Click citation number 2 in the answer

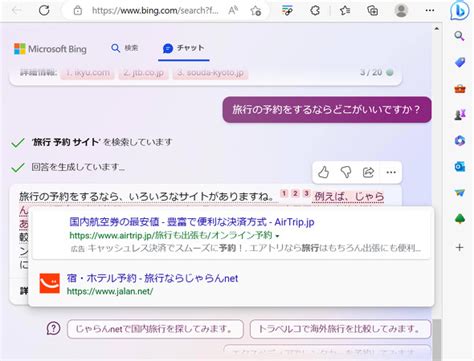295,193
